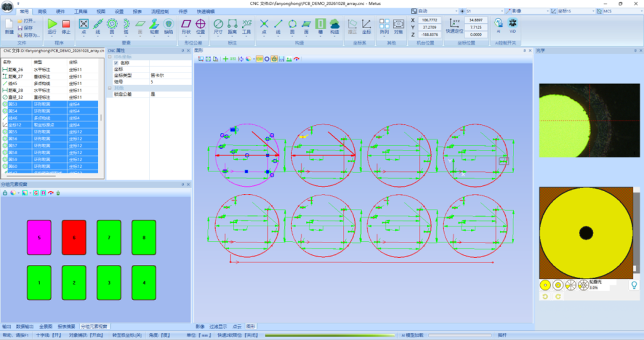Toggle the blue circle display icon in 图形 toolbar
Viewport: 644px width, 340px height.
(267, 59)
